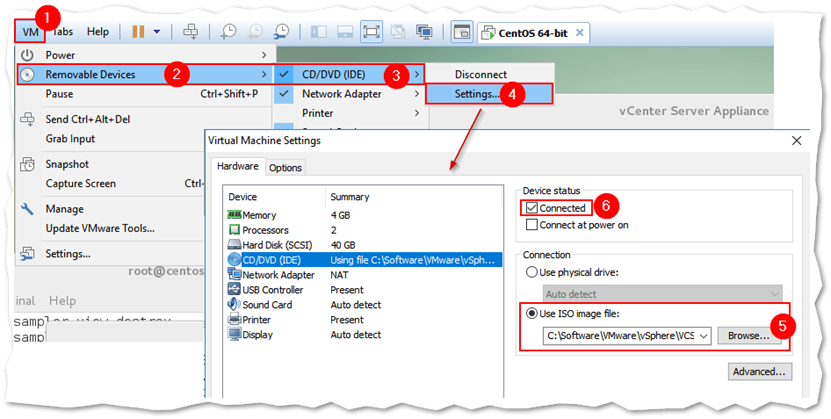
Task: Open the Help menu beside Tabs
Action: tap(98, 32)
